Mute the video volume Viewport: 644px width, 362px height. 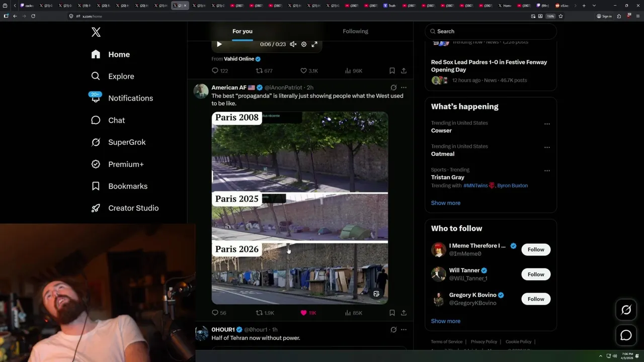[293, 44]
